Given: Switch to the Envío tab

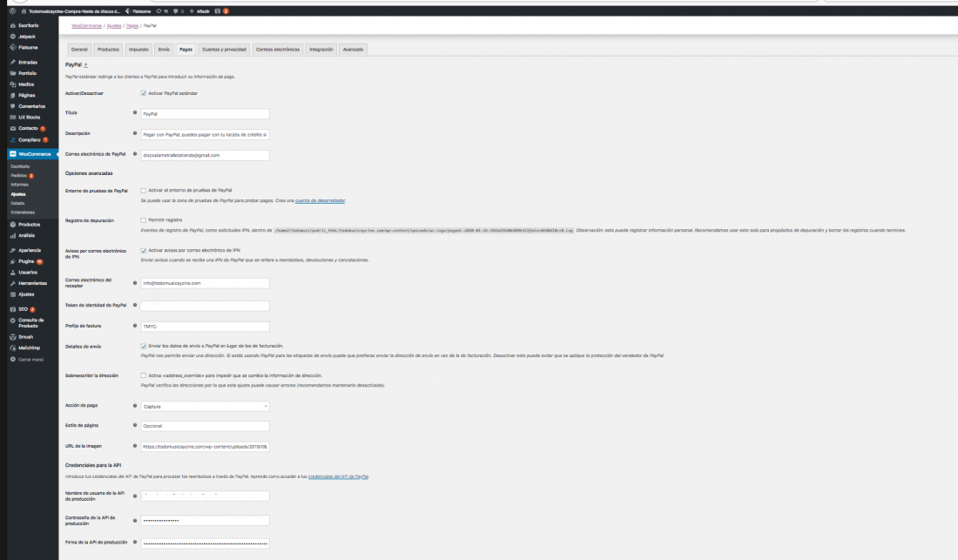Looking at the screenshot, I should tap(164, 50).
